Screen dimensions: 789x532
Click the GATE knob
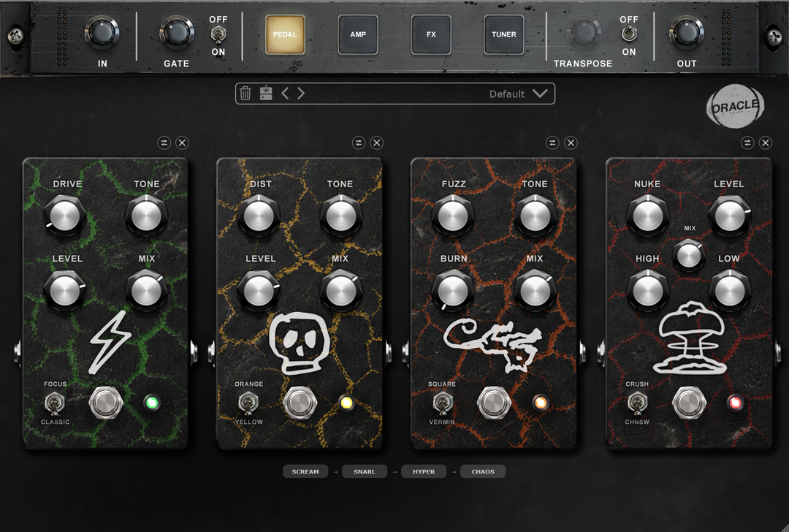point(177,33)
